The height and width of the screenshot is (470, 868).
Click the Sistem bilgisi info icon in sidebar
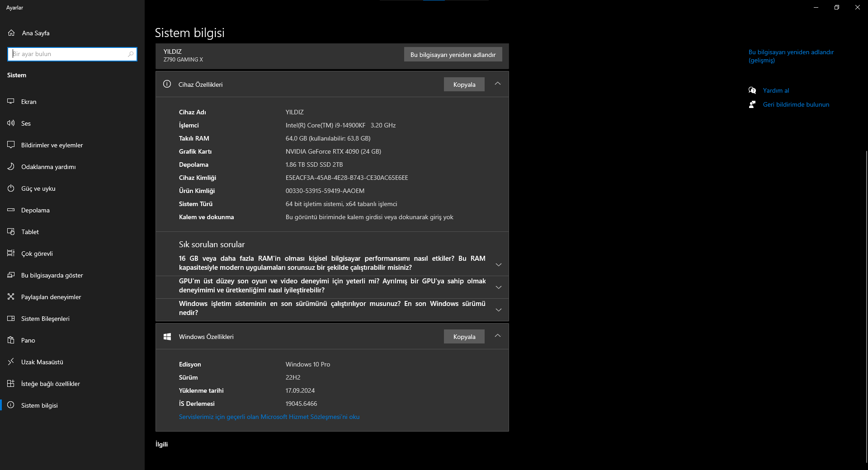pos(11,405)
